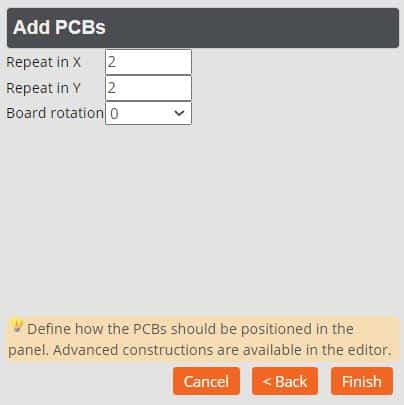The height and width of the screenshot is (405, 404).
Task: Click the Repeat in X label
Action: (x=44, y=62)
